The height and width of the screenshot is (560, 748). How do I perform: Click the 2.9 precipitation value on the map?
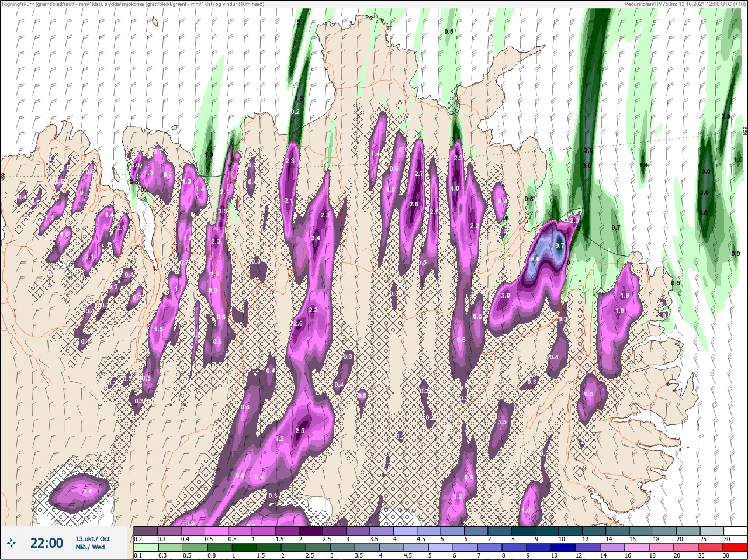point(459,158)
